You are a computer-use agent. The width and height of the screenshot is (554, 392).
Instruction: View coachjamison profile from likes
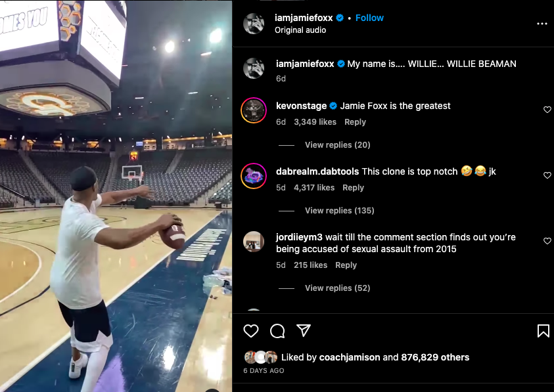point(349,358)
